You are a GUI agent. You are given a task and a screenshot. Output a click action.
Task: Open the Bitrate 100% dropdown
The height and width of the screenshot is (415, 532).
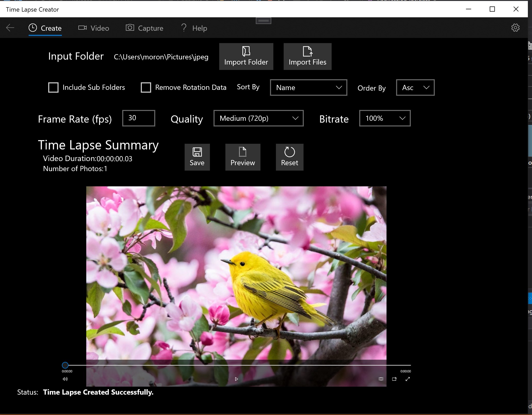[384, 118]
